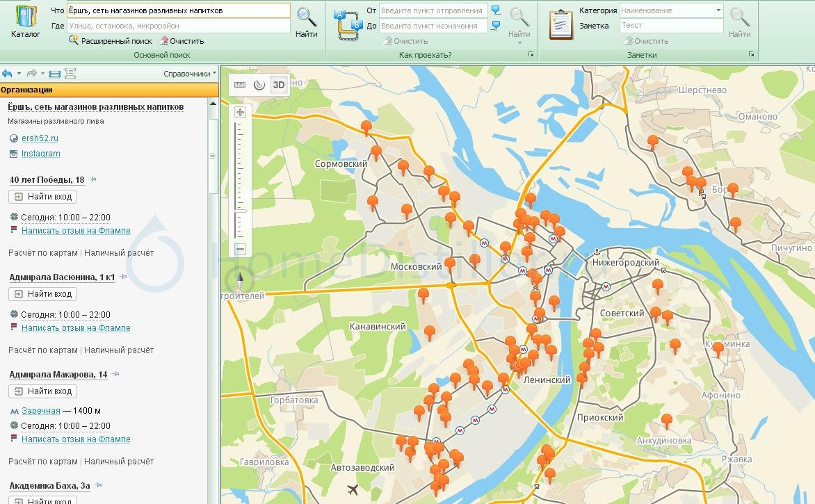Go back with the blue back arrow

(7, 74)
